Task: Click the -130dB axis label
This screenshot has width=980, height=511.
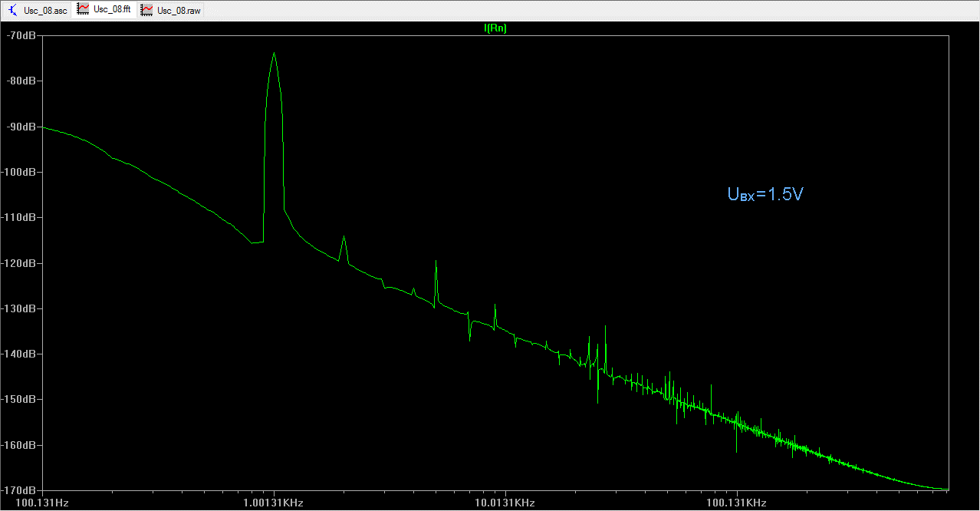Action: [18, 308]
